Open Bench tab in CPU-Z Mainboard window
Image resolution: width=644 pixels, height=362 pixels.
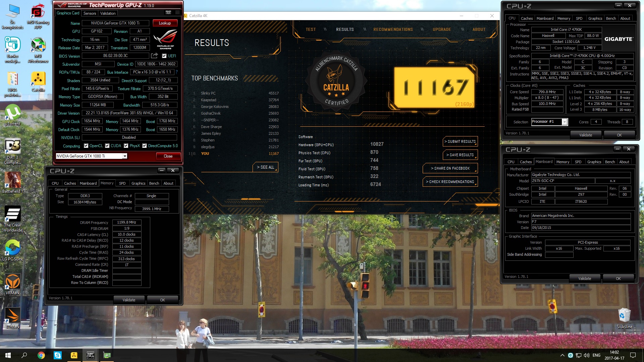tap(610, 162)
